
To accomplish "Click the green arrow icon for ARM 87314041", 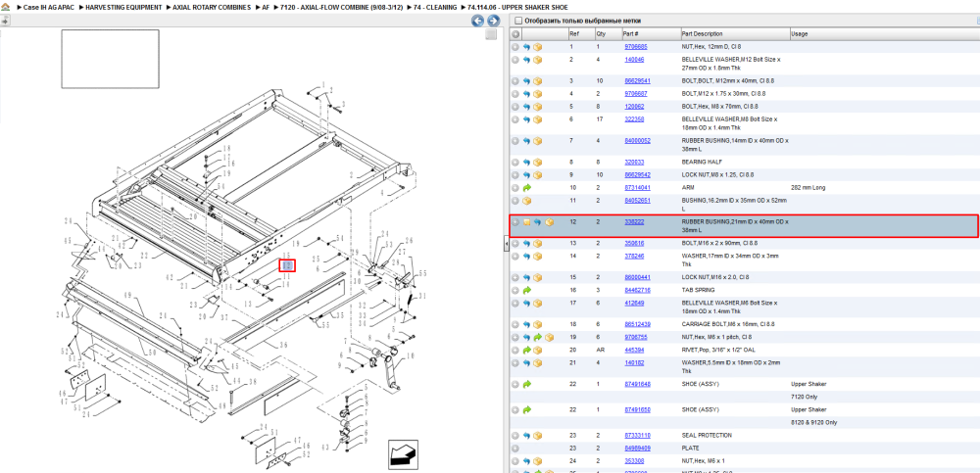I will pyautogui.click(x=527, y=187).
